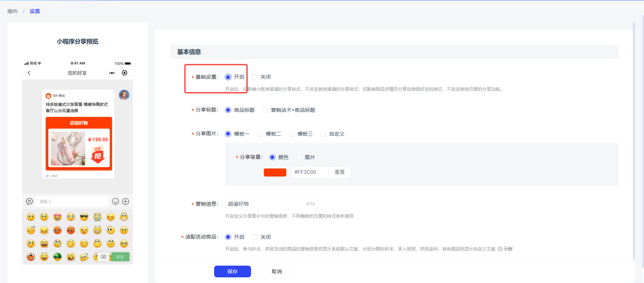Click 重置 to reset the background color

(339, 172)
